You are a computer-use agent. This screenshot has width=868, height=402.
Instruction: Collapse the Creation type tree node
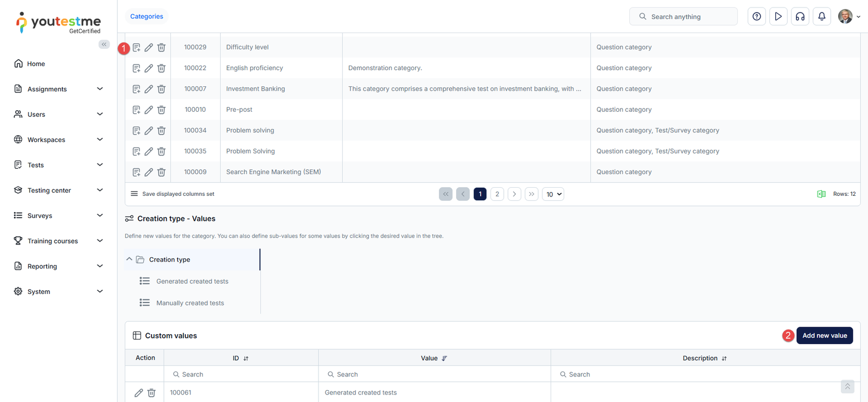129,259
